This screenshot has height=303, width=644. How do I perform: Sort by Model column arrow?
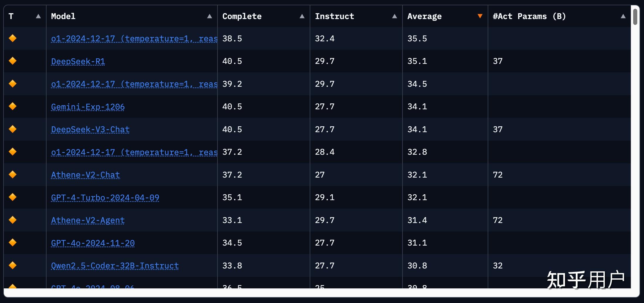(210, 16)
